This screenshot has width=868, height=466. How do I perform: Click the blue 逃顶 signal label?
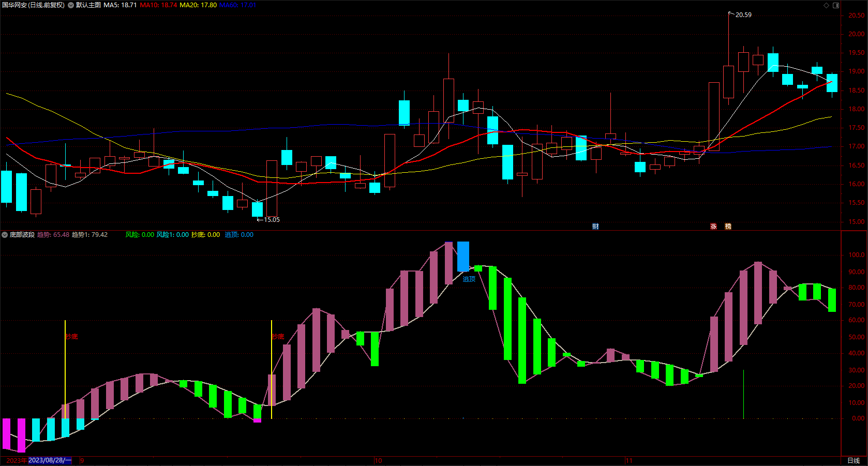click(469, 279)
